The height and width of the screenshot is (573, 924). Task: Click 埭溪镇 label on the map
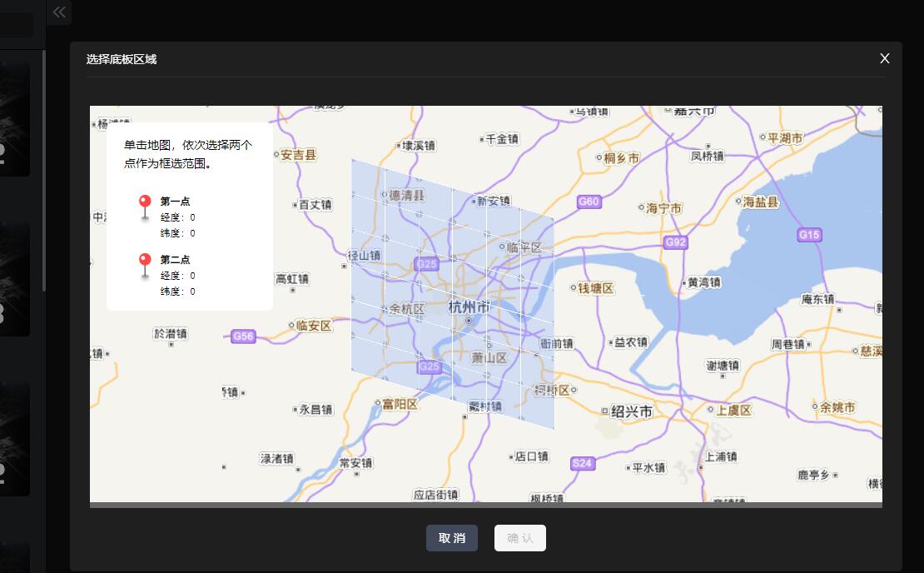(x=419, y=145)
